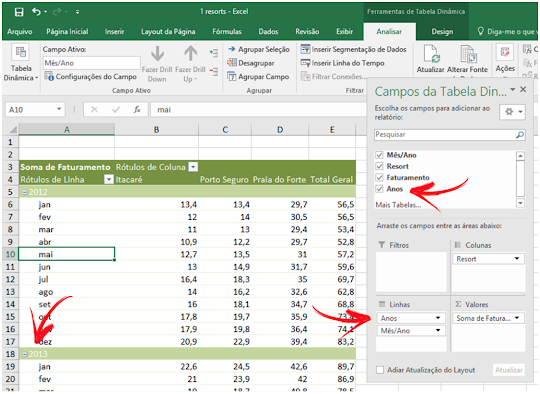
Task: Toggle the Resort field checkbox
Action: tap(380, 166)
